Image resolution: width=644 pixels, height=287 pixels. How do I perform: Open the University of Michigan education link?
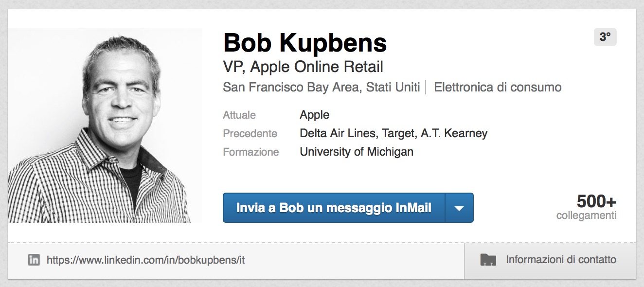pos(357,152)
